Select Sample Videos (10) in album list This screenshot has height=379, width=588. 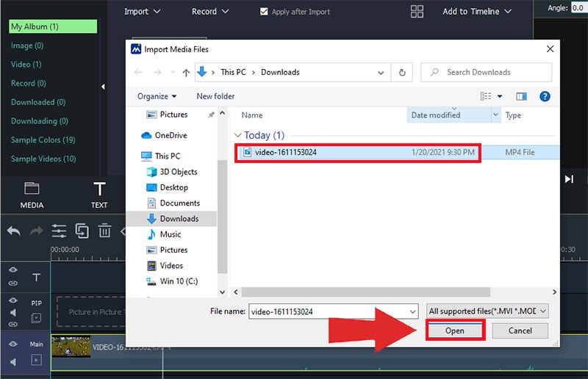pos(43,159)
